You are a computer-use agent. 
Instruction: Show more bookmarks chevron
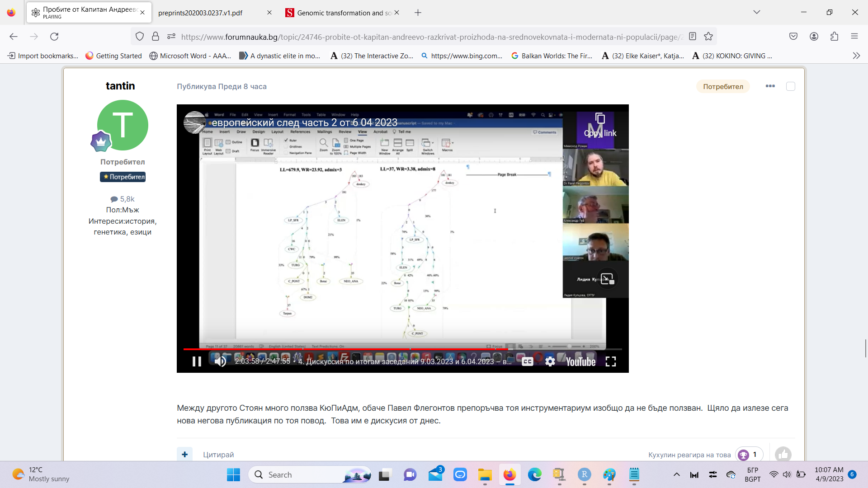856,56
